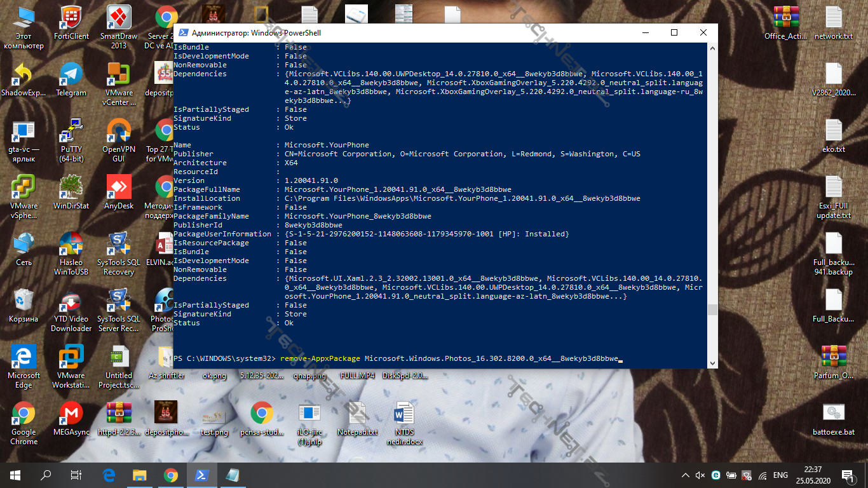868x488 pixels.
Task: Open the Telegram desktop shortcut
Action: click(71, 74)
